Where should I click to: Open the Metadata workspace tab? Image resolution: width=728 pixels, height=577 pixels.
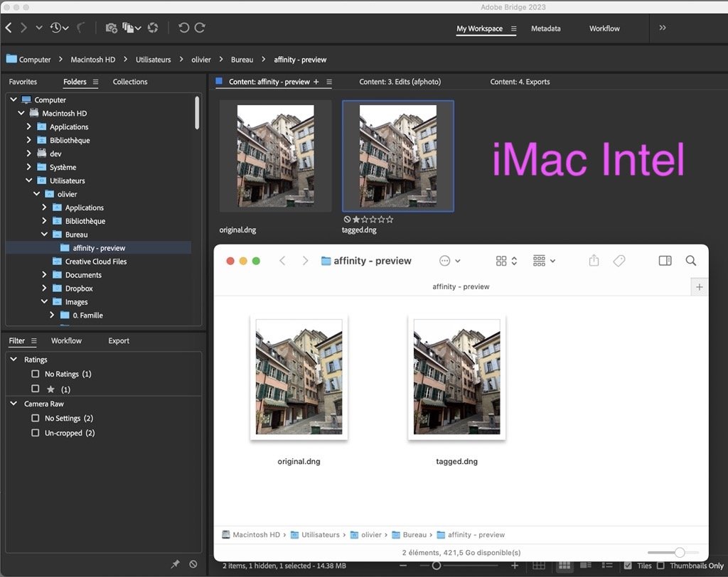[x=545, y=28]
